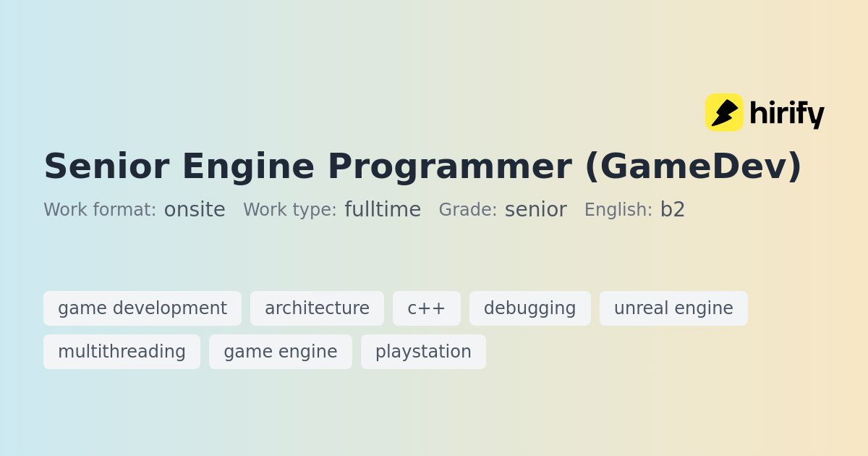
Task: Select the multithreading tag
Action: 122,352
